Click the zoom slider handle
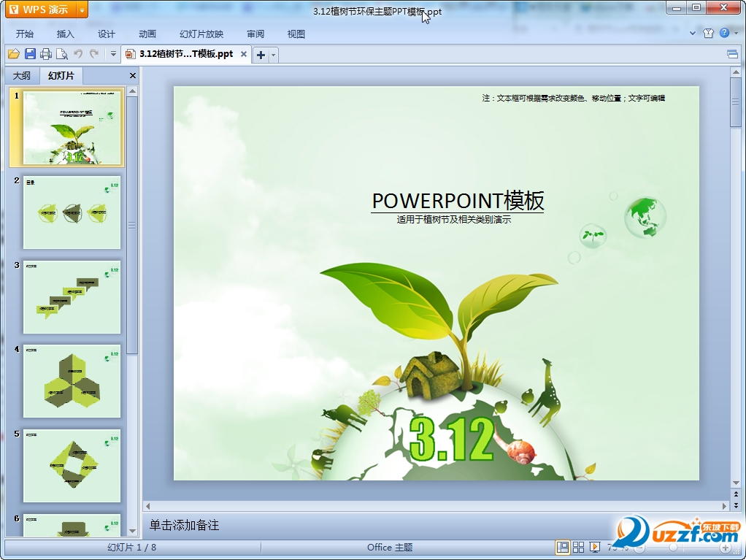746x560 pixels. (673, 548)
